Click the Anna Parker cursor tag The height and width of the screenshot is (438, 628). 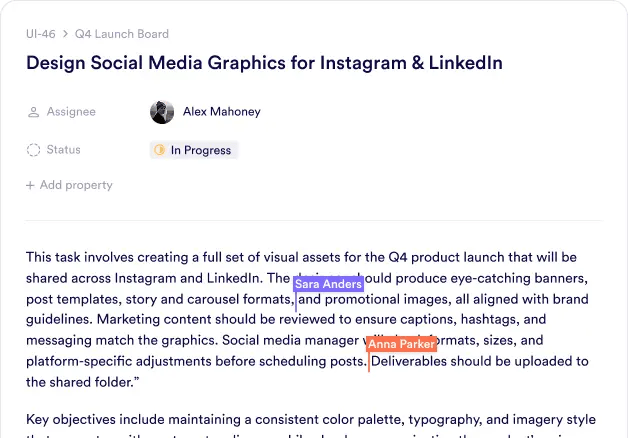[401, 345]
